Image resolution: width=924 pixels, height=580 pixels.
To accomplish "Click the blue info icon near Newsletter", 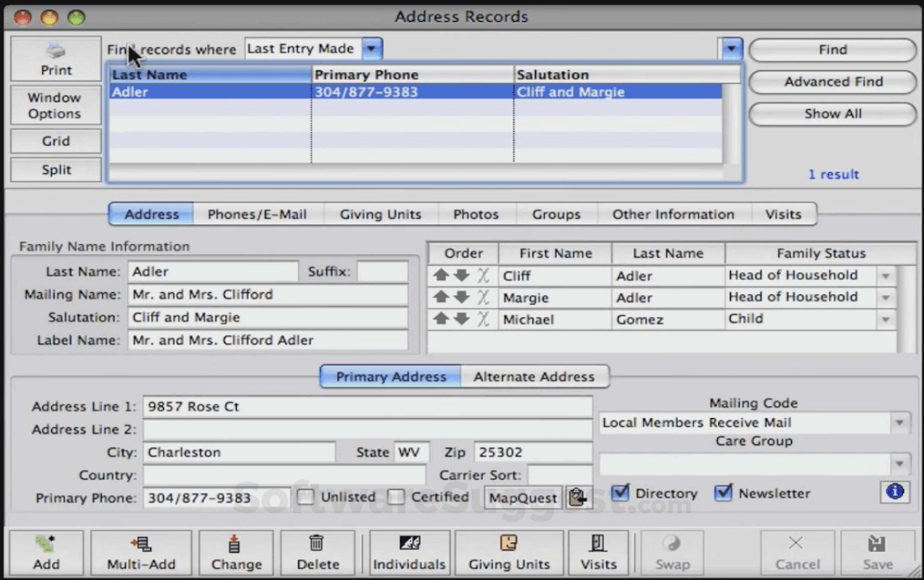I will 894,493.
